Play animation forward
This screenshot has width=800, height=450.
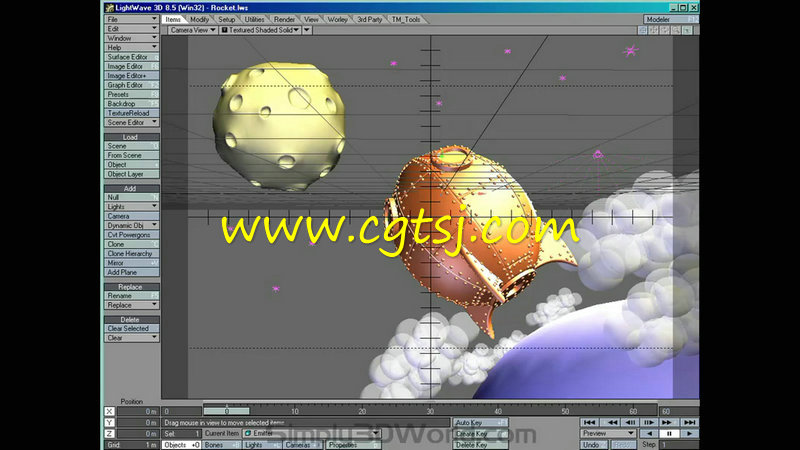689,434
